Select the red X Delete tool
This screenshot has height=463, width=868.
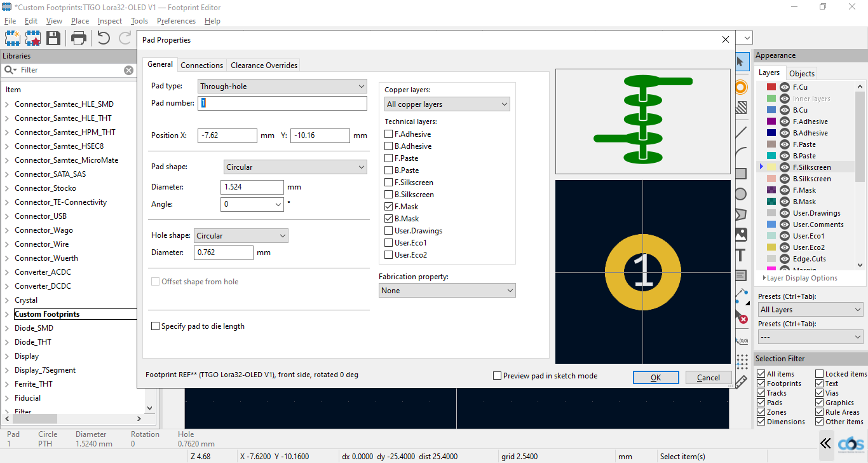(x=741, y=316)
